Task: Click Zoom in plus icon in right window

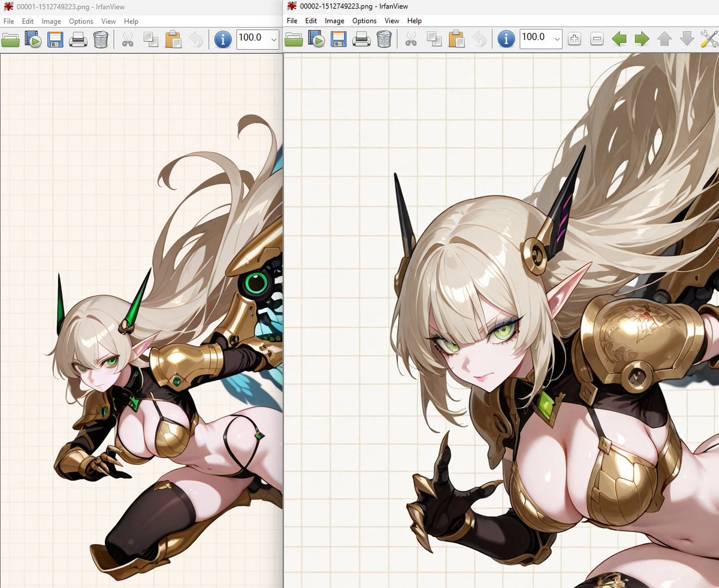Action: click(x=574, y=40)
